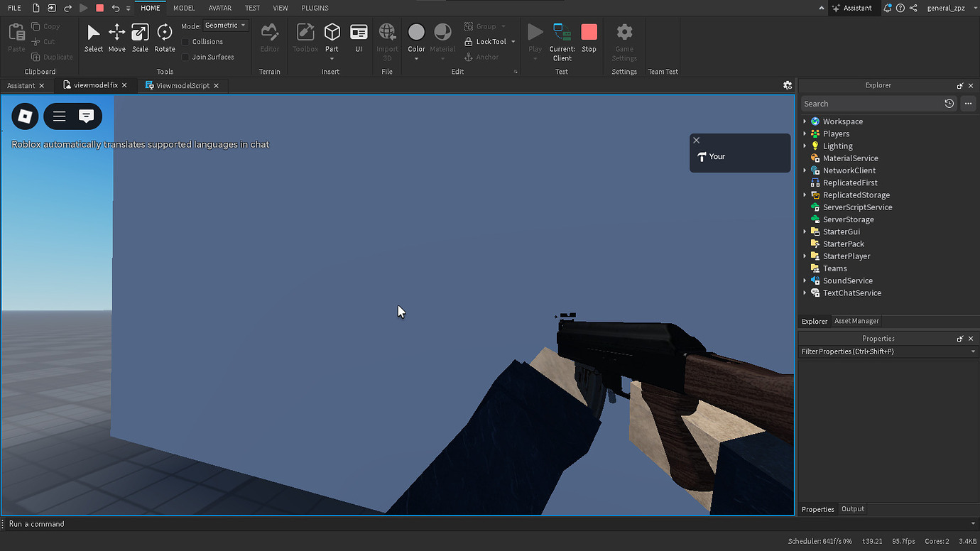This screenshot has width=980, height=551.
Task: Open the UI insert panel
Action: (359, 34)
